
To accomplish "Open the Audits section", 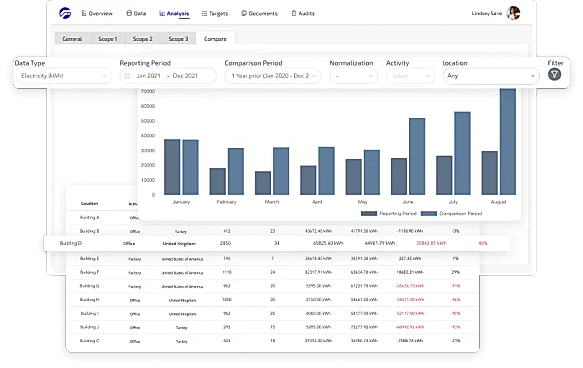I will [x=303, y=13].
